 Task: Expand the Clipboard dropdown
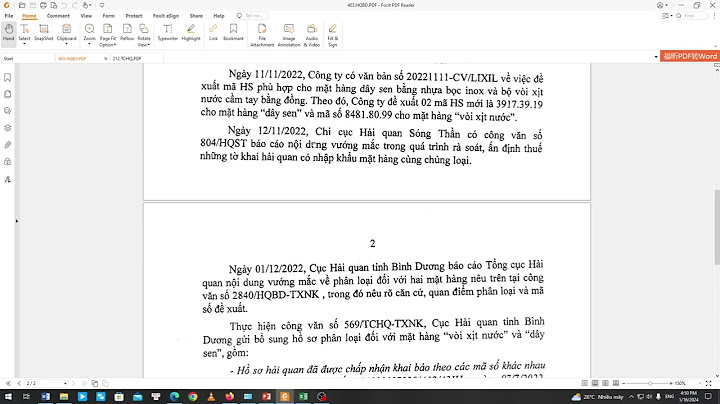click(67, 44)
